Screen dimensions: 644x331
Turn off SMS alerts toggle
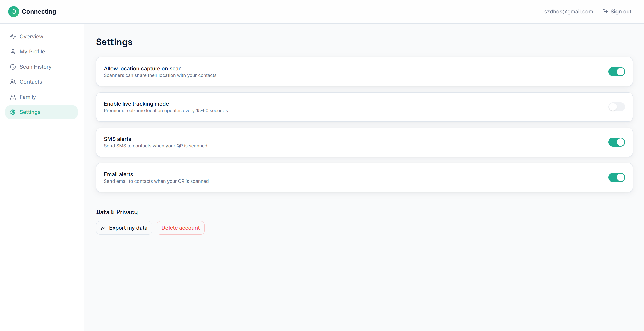point(617,142)
